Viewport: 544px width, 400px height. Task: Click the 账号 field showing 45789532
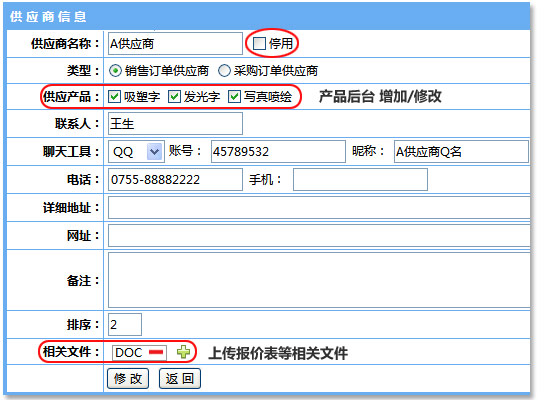[278, 152]
